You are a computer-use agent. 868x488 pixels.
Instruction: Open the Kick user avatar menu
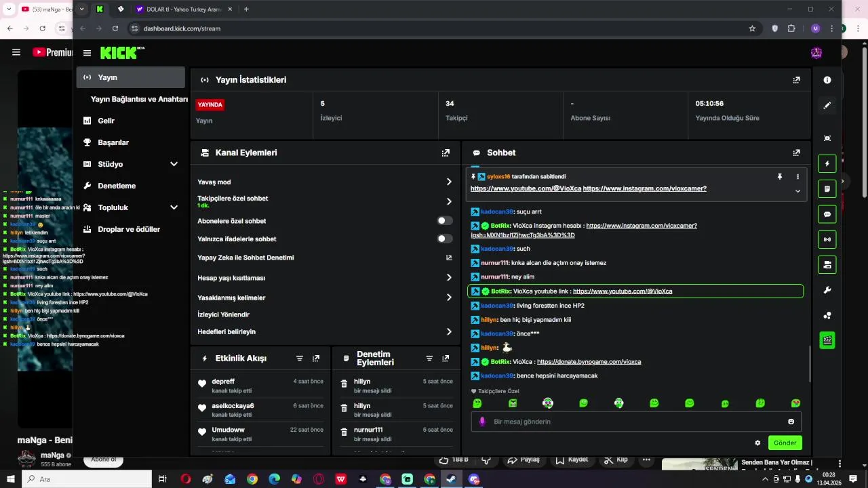pyautogui.click(x=816, y=53)
